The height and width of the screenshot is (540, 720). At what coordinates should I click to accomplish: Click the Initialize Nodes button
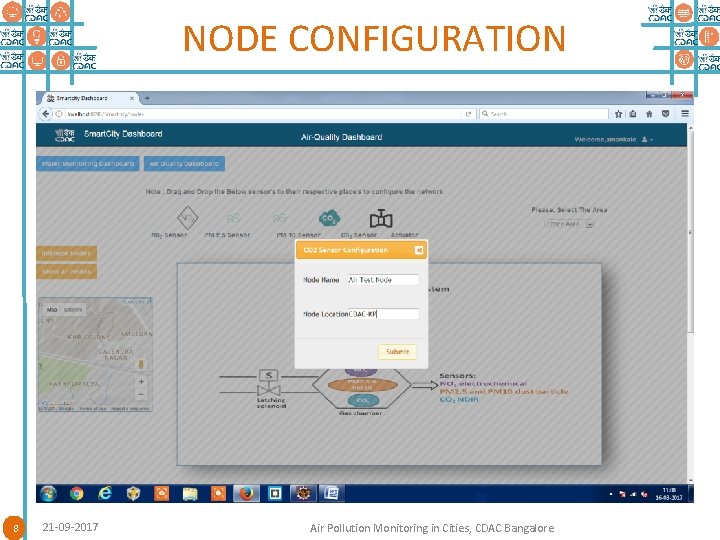pos(67,253)
